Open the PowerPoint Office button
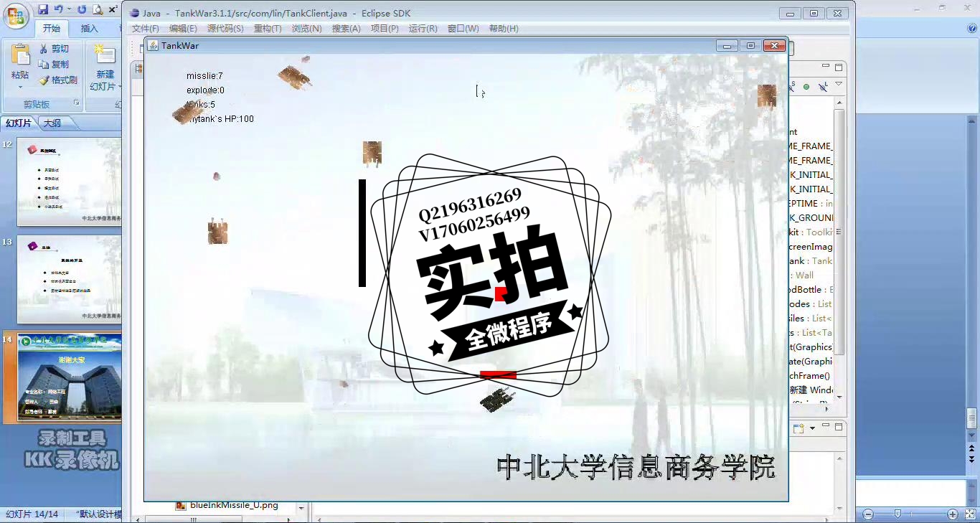The width and height of the screenshot is (980, 523). coord(16,16)
